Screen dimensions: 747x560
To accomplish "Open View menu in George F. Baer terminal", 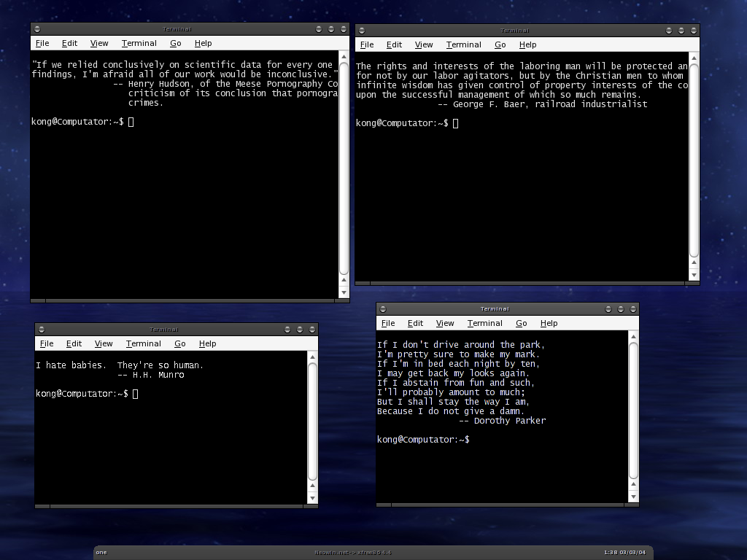I will (x=424, y=44).
